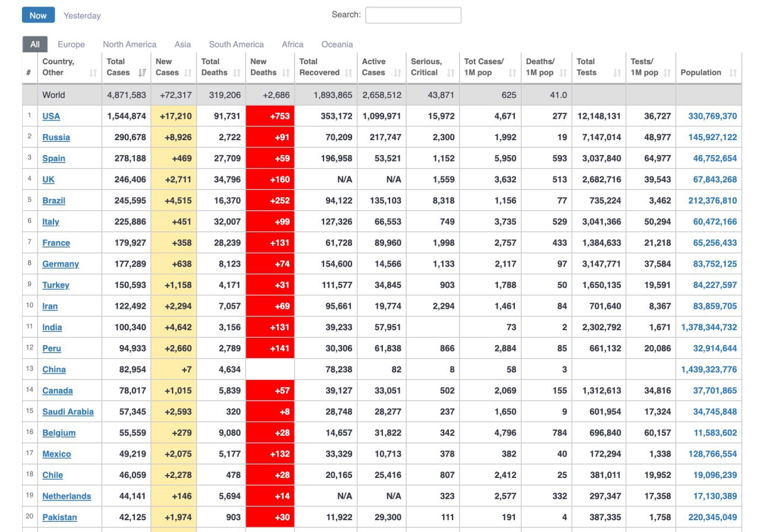Image resolution: width=760 pixels, height=532 pixels.
Task: Click Mexico's +132 new deaths cell
Action: click(270, 454)
